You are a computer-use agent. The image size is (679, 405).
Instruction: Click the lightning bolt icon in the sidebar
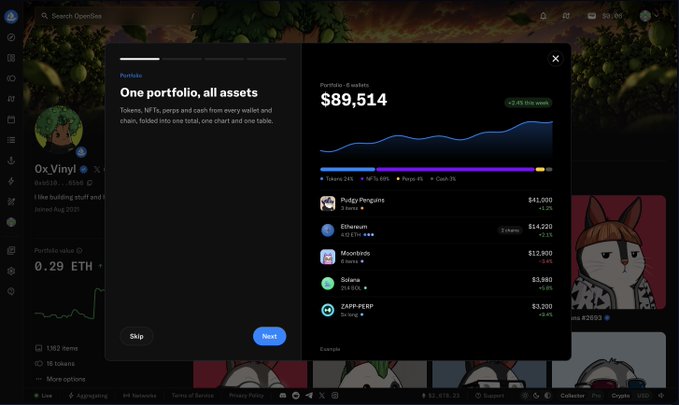click(11, 181)
